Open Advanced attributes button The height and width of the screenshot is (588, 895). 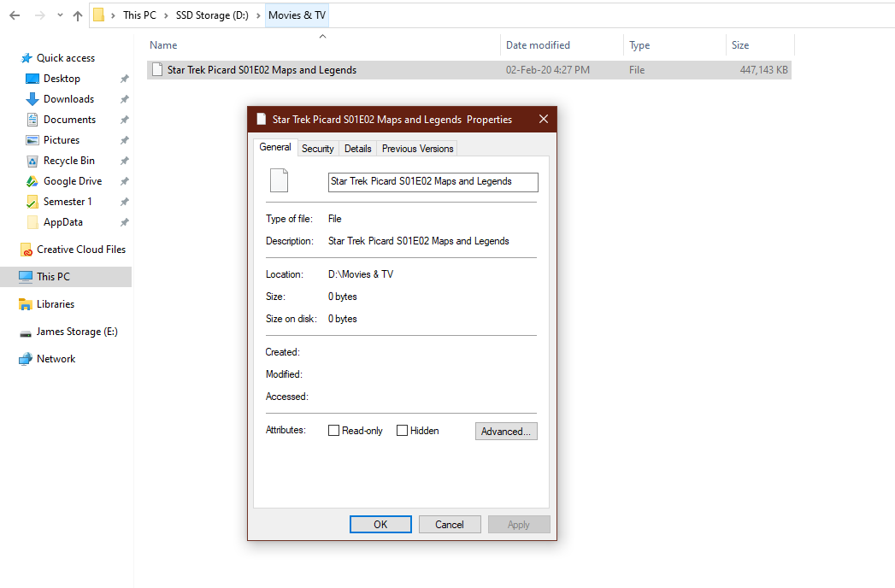pyautogui.click(x=506, y=431)
